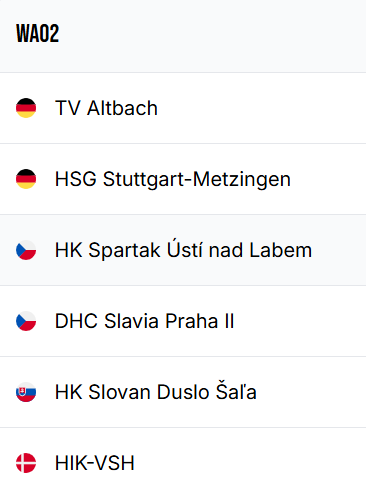Click the Slovak flag beside HK Slovan Duslo Šaľa
366x491 pixels.
click(26, 392)
